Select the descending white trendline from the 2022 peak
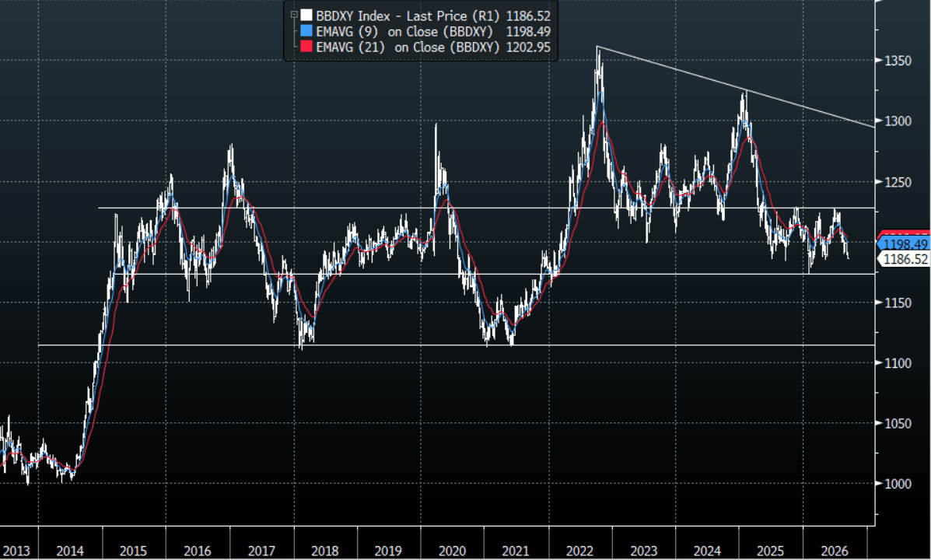This screenshot has height=560, width=931. point(735,86)
